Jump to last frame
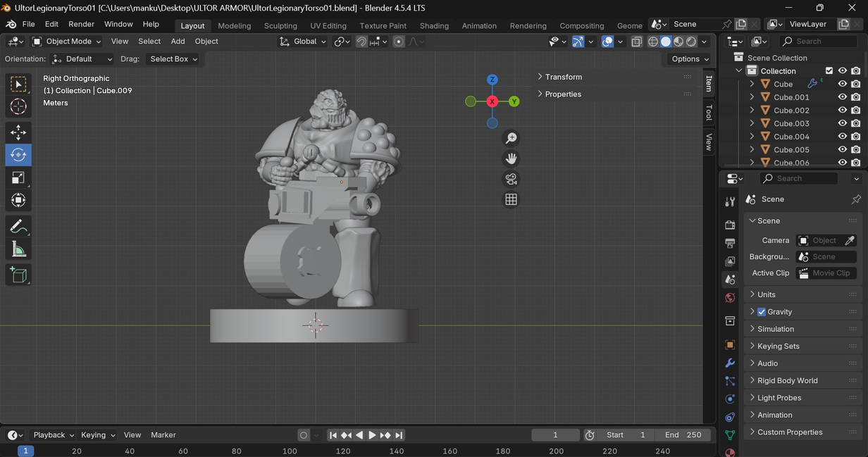Image resolution: width=868 pixels, height=457 pixels. 399,435
